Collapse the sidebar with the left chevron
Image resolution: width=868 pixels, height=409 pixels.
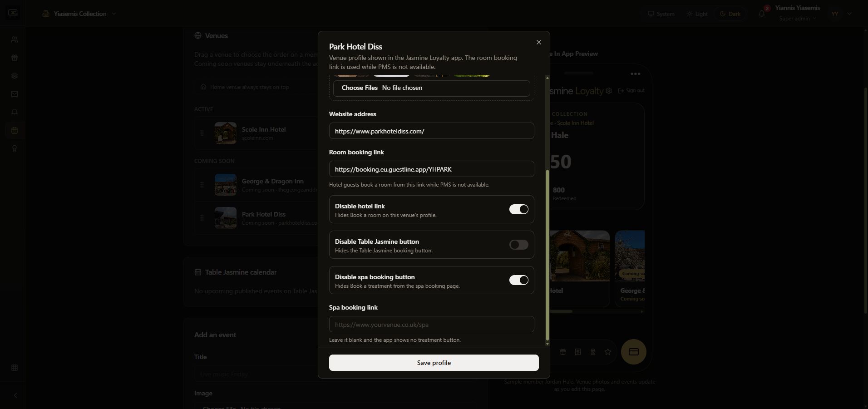15,395
